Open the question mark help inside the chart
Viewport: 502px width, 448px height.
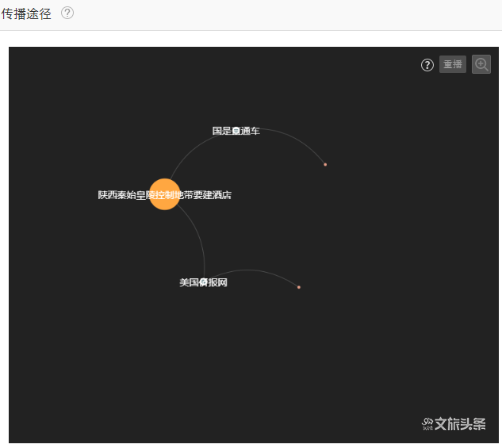(427, 65)
